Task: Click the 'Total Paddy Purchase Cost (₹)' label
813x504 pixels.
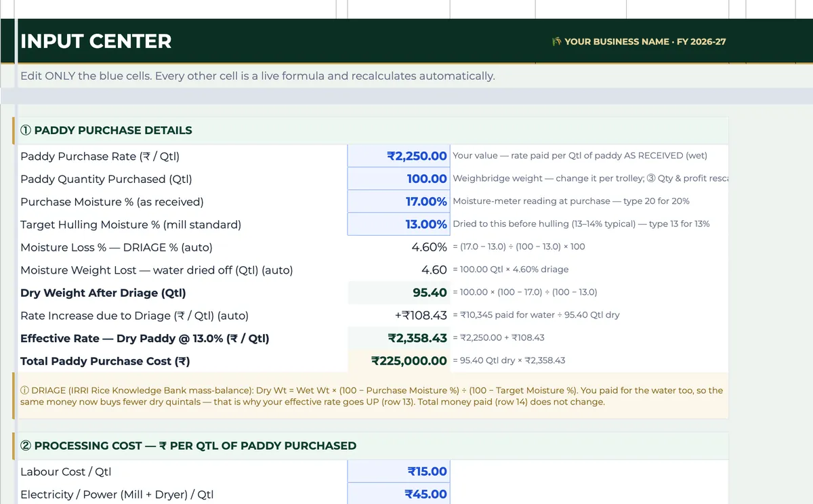Action: 105,361
